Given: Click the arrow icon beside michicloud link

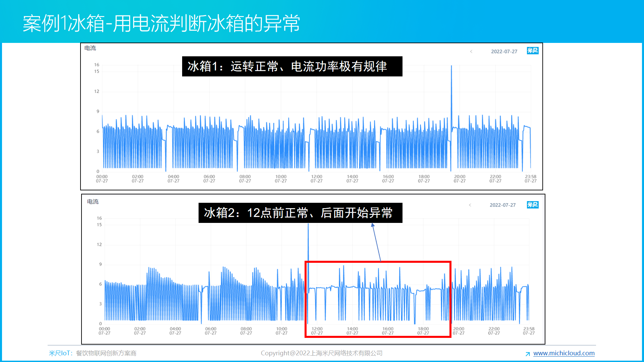Looking at the screenshot, I should coord(528,354).
